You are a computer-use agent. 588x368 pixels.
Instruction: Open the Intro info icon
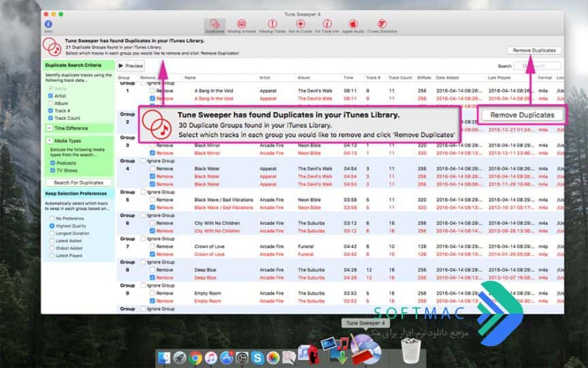[48, 25]
